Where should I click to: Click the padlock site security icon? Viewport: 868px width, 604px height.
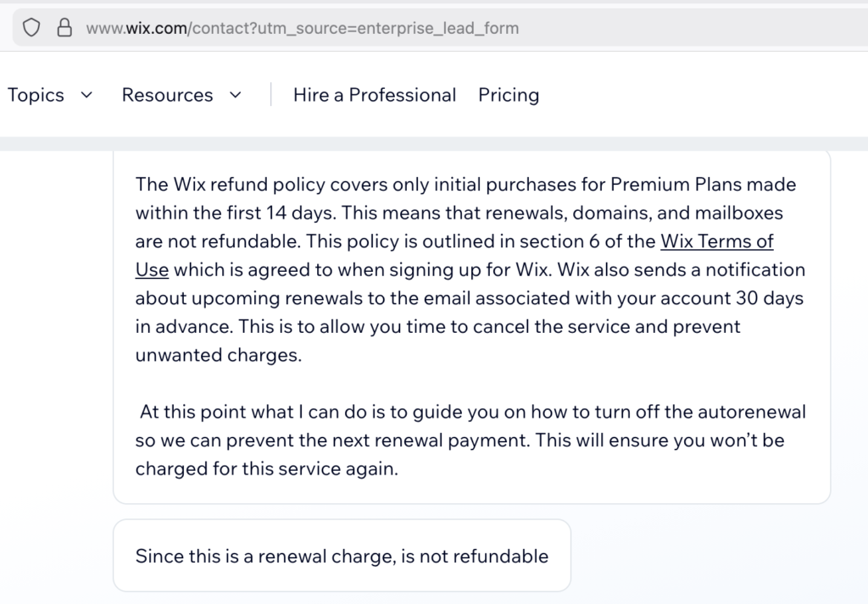click(x=64, y=28)
